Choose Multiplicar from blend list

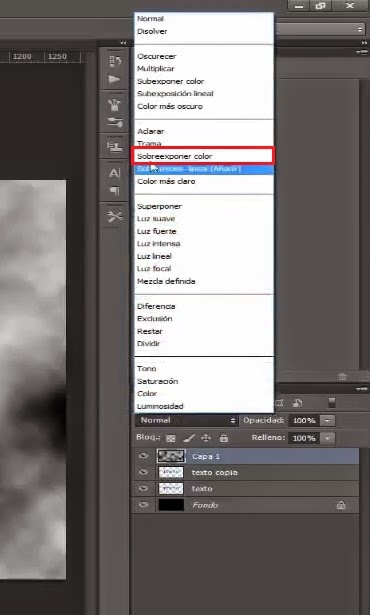click(x=156, y=69)
